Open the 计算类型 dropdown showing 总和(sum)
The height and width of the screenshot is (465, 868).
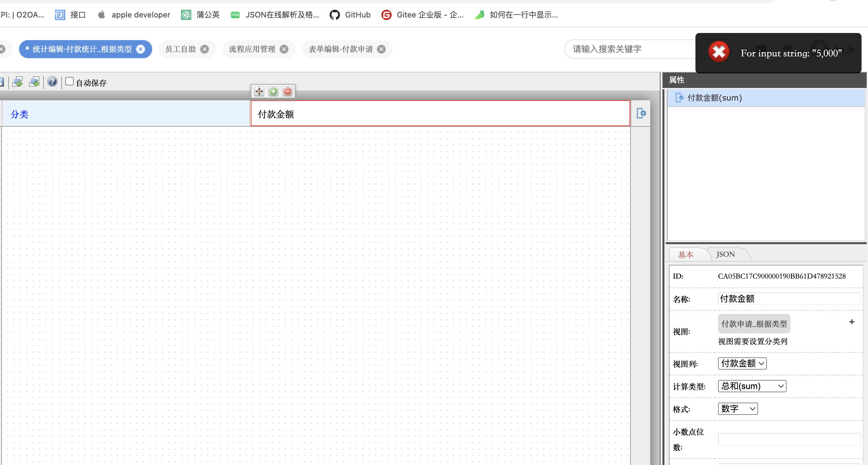751,386
